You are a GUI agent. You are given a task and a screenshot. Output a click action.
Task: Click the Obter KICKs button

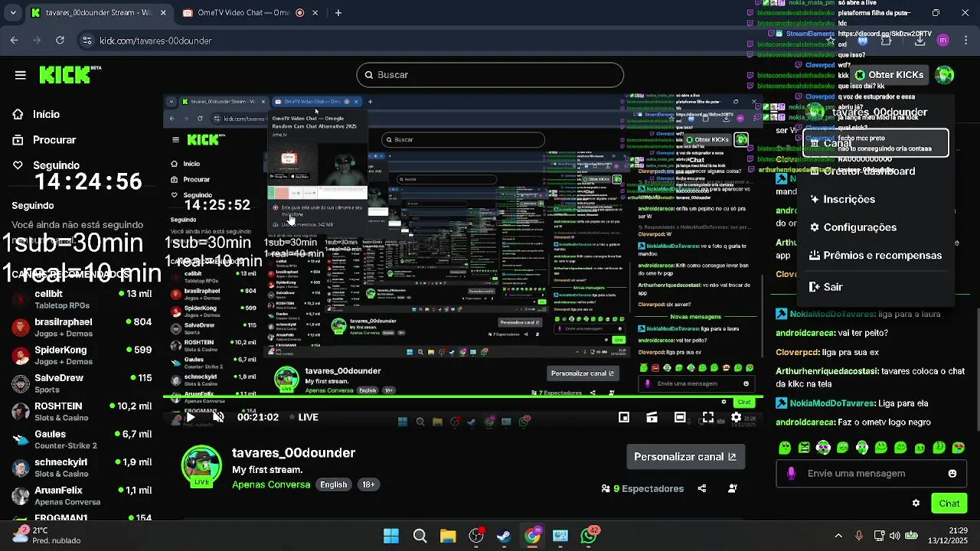890,75
